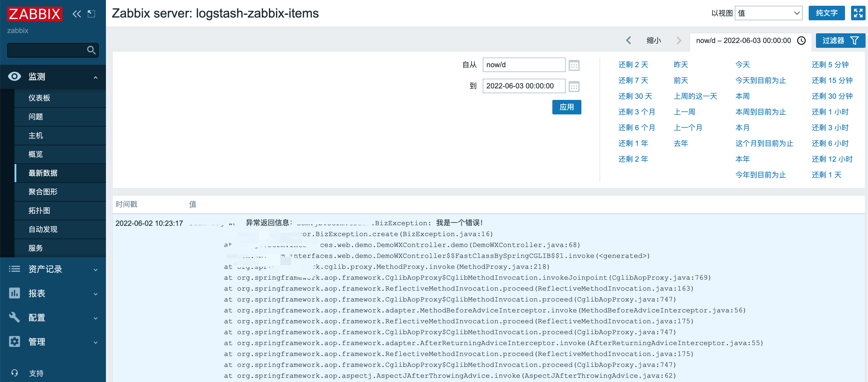Viewport: 868px width, 382px height.
Task: Select 还剩 30 天 range
Action: coord(635,96)
